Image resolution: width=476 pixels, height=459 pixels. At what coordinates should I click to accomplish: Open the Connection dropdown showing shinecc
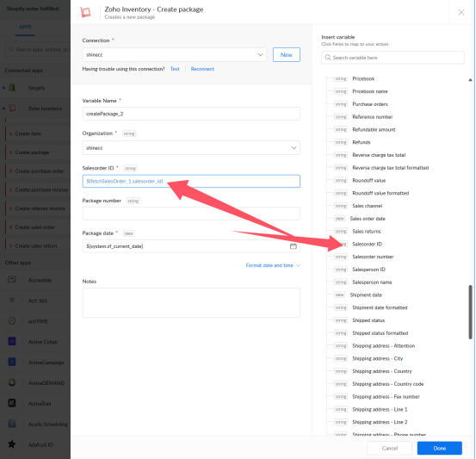point(174,54)
